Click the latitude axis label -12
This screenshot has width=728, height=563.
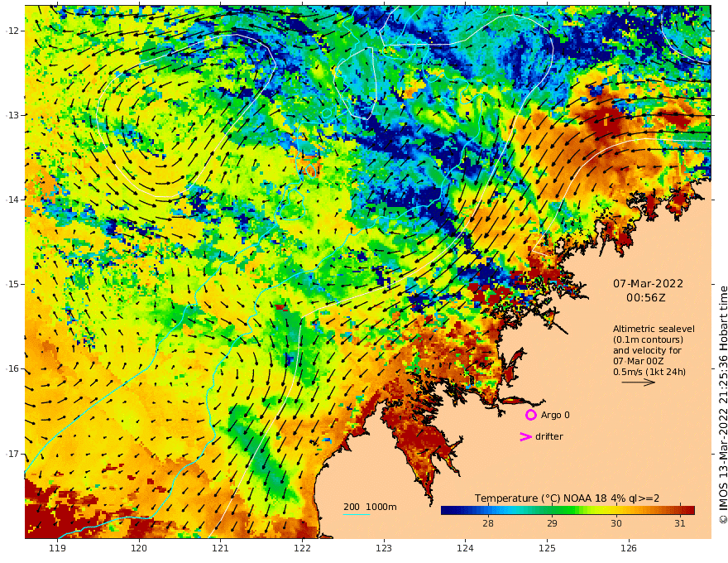(13, 31)
